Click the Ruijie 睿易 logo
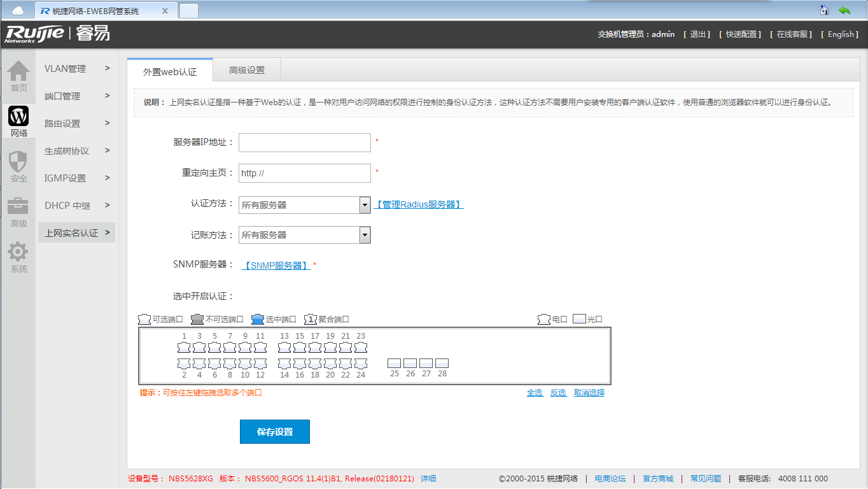This screenshot has width=868, height=489. point(57,34)
